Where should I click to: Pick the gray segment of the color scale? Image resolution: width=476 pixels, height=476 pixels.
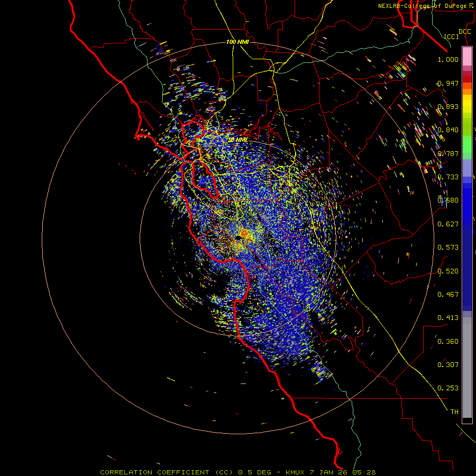(467, 368)
